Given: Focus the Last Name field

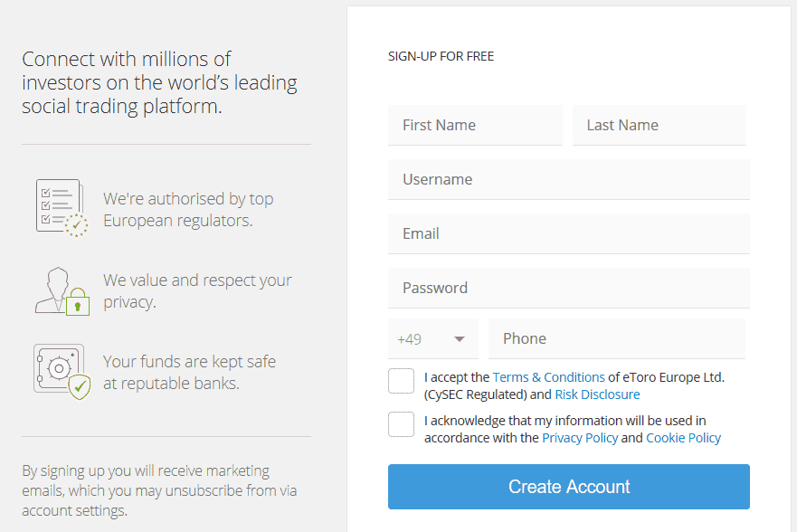Looking at the screenshot, I should 659,125.
